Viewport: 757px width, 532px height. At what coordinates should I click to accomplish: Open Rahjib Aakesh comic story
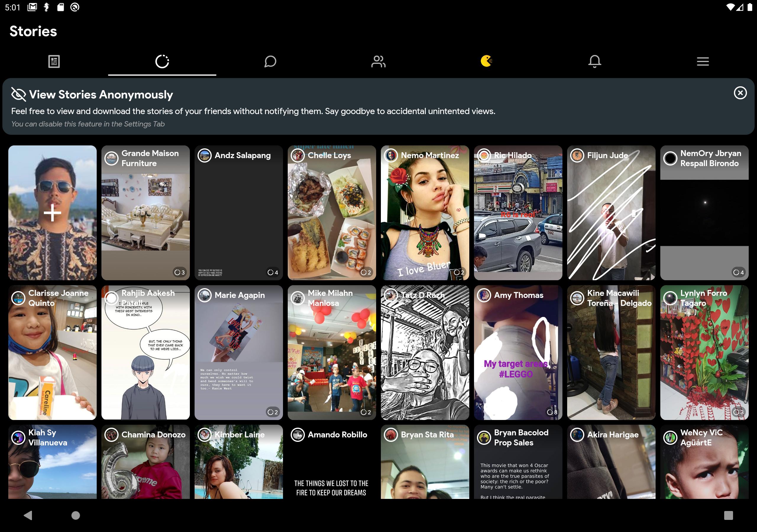[145, 352]
